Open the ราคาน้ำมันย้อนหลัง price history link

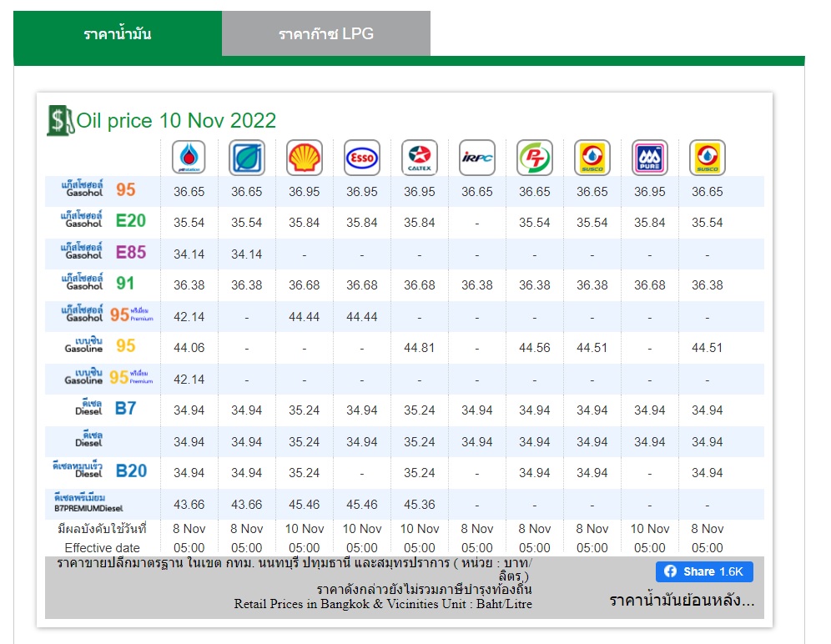tap(682, 601)
